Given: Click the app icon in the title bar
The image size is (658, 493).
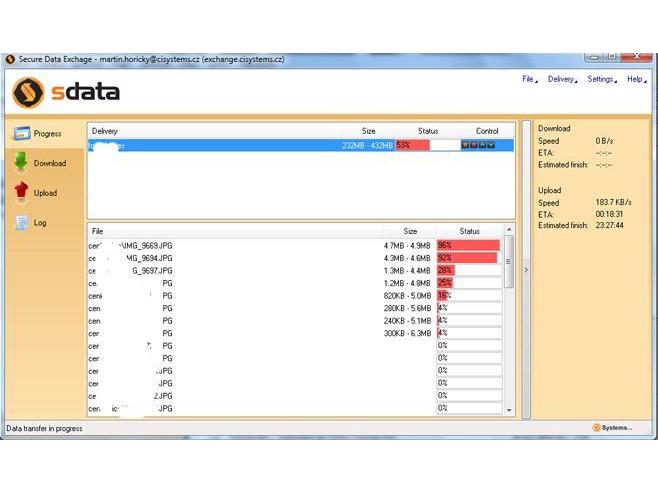Looking at the screenshot, I should coord(10,60).
